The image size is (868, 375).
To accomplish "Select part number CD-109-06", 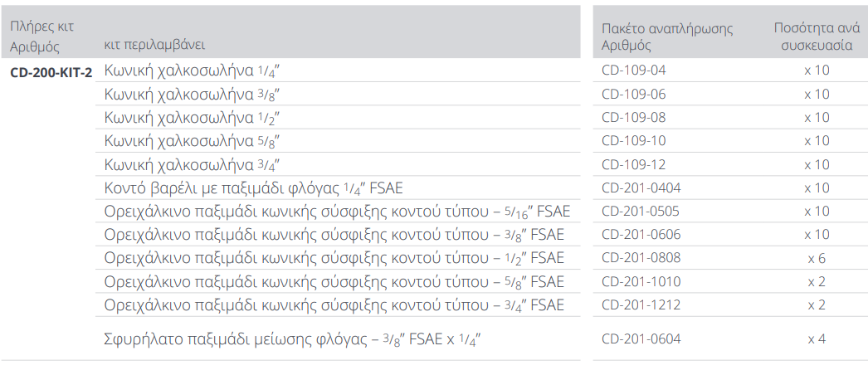I will 633,94.
